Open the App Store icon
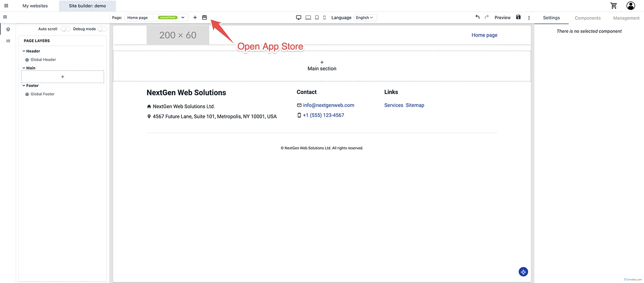This screenshot has height=283, width=644. (204, 17)
